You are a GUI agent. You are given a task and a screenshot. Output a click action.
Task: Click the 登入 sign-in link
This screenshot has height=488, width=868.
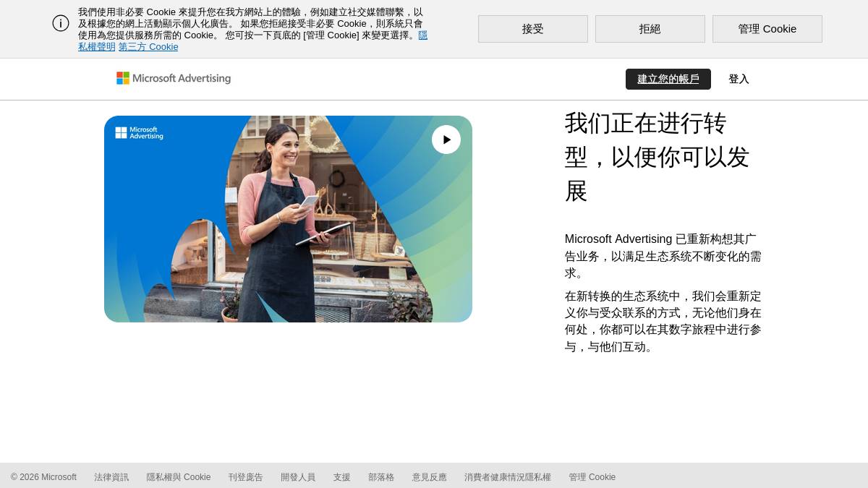[739, 80]
